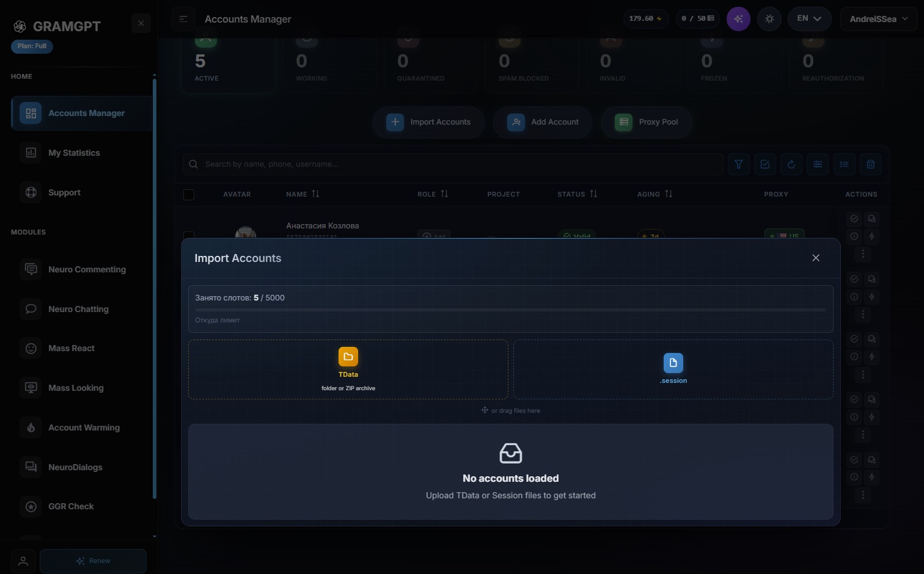
Task: Sort table by the NAME column
Action: click(x=302, y=194)
